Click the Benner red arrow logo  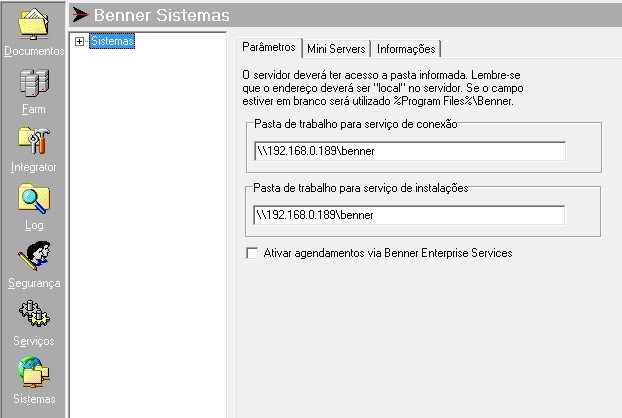[79, 15]
